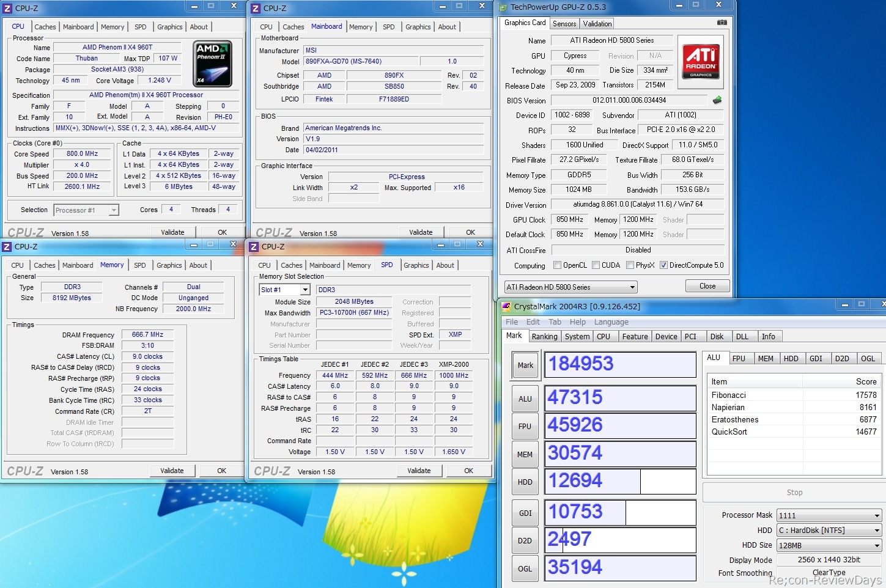This screenshot has height=588, width=886.
Task: Run the OGL benchmark in CrystalMark
Action: click(525, 568)
